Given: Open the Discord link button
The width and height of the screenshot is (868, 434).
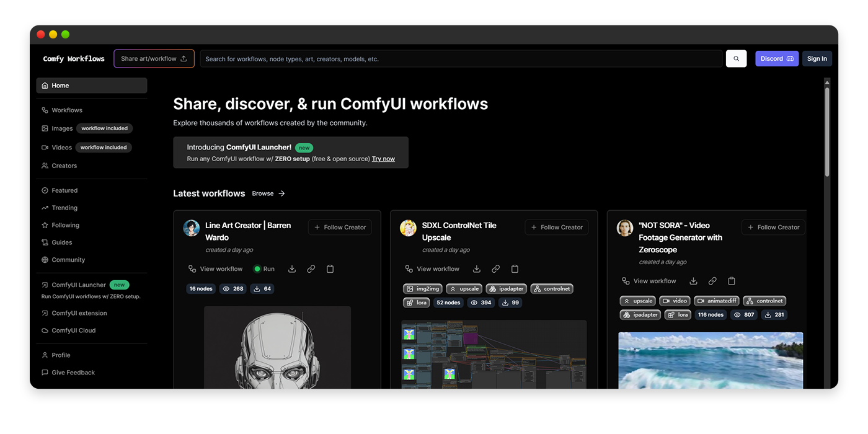Looking at the screenshot, I should (777, 59).
